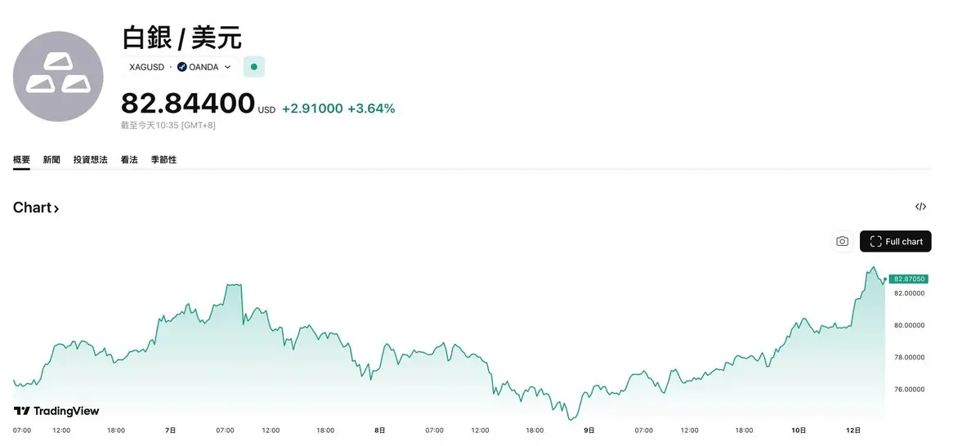The width and height of the screenshot is (980, 446).
Task: Open the Full chart button
Action: [x=895, y=241]
